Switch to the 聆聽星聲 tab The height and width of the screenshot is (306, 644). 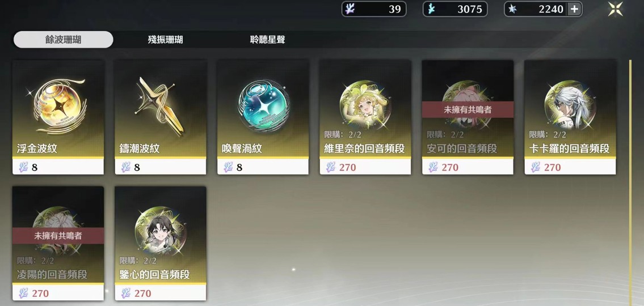pyautogui.click(x=267, y=40)
